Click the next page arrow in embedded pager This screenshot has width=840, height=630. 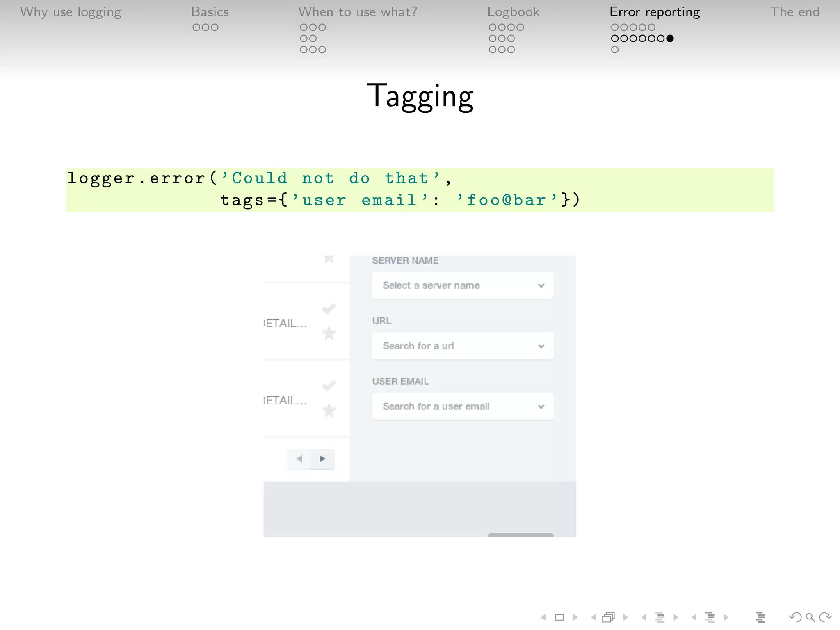[x=322, y=459]
